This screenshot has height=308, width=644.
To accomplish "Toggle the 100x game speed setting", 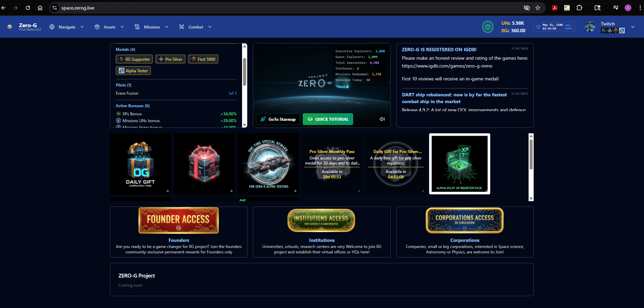I will coord(568,26).
